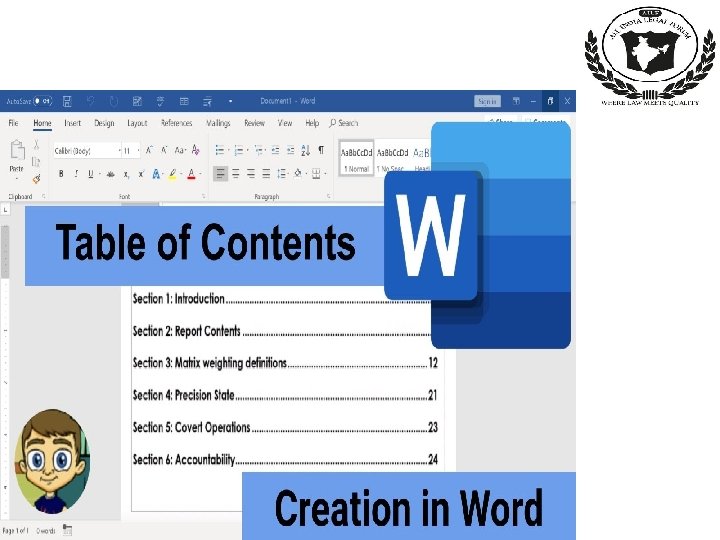Toggle Strikethrough formatting

[x=110, y=174]
